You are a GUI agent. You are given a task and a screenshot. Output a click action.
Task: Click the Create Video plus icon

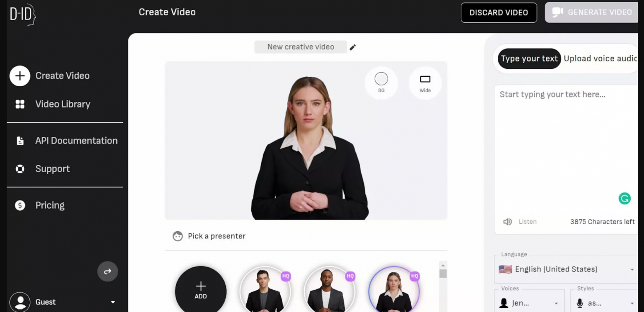click(x=20, y=76)
